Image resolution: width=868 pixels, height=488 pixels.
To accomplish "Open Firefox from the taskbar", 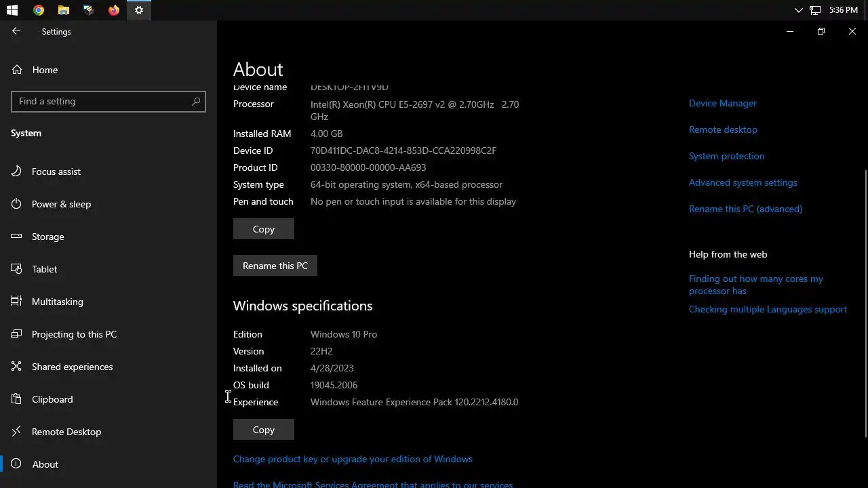I will coord(114,10).
